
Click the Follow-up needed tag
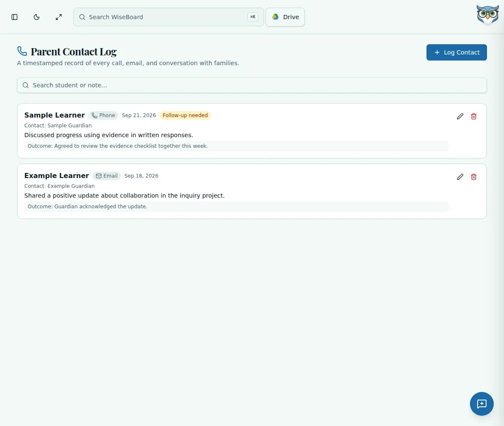pos(185,115)
